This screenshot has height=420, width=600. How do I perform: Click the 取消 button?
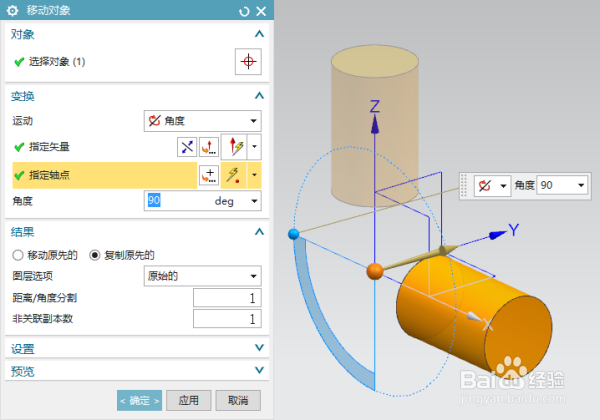tap(238, 400)
